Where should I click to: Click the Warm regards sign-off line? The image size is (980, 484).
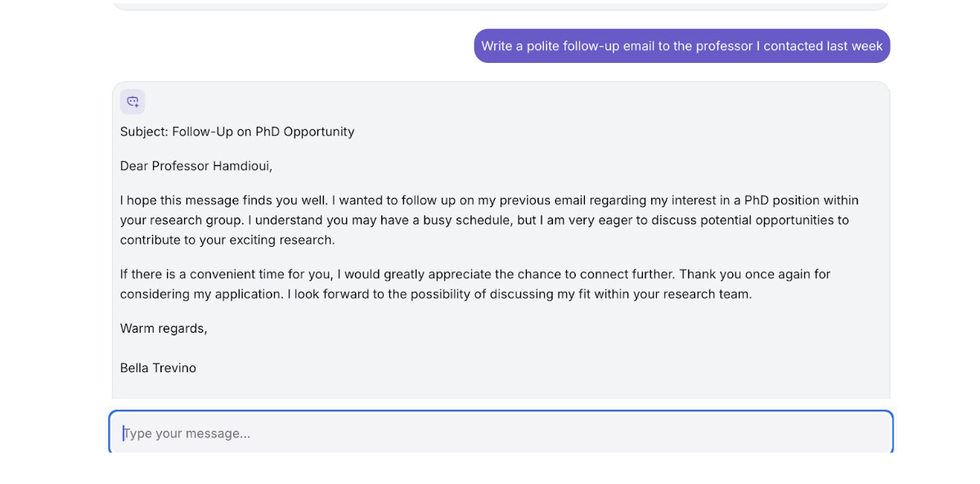click(164, 328)
